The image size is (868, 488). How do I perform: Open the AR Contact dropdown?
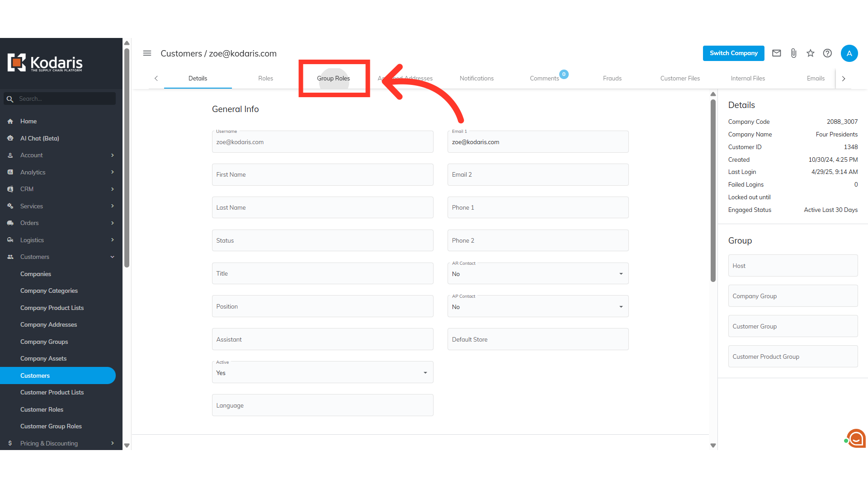(538, 274)
